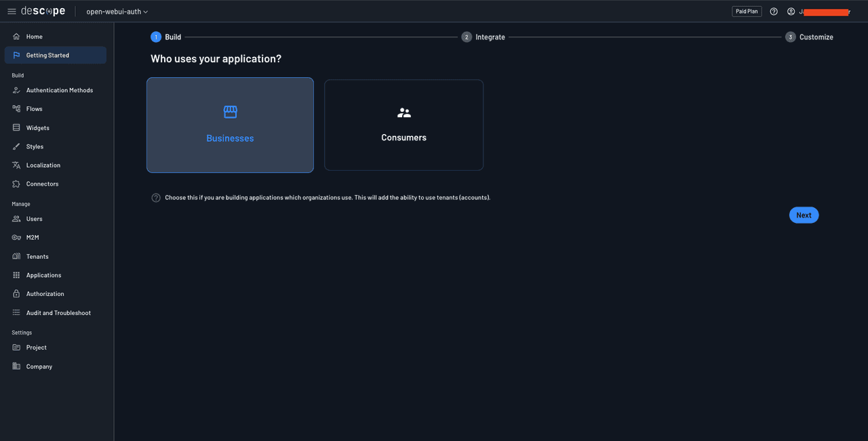Image resolution: width=868 pixels, height=441 pixels.
Task: Click the Styles brush icon
Action: pos(16,146)
